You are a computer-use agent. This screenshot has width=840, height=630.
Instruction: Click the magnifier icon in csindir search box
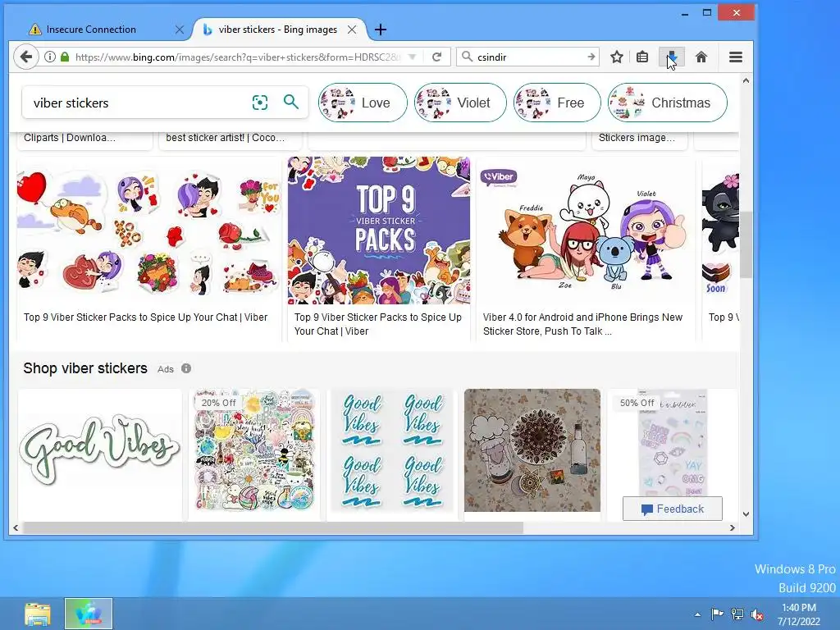pyautogui.click(x=467, y=57)
